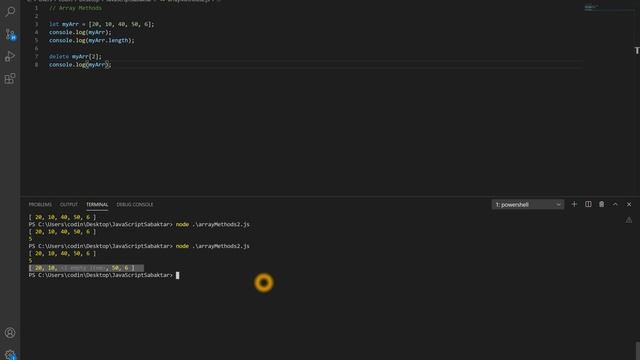Click the code minimap preview

(591, 7)
